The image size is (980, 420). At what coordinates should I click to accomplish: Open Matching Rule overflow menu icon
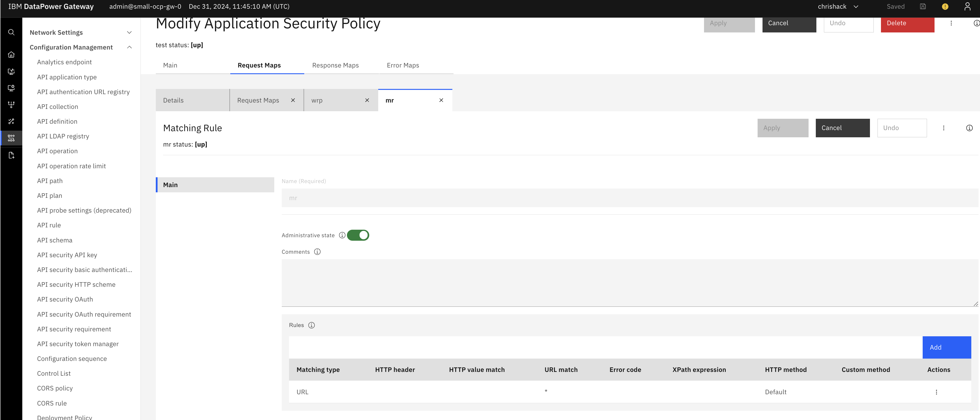944,128
